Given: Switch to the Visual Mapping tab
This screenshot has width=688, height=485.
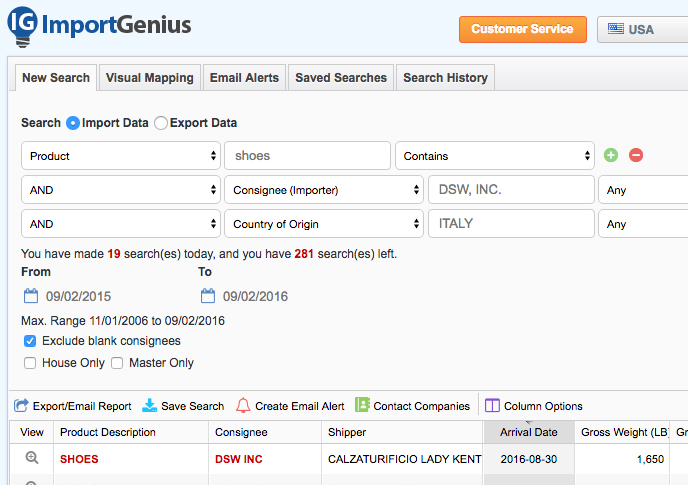Looking at the screenshot, I should (x=149, y=78).
